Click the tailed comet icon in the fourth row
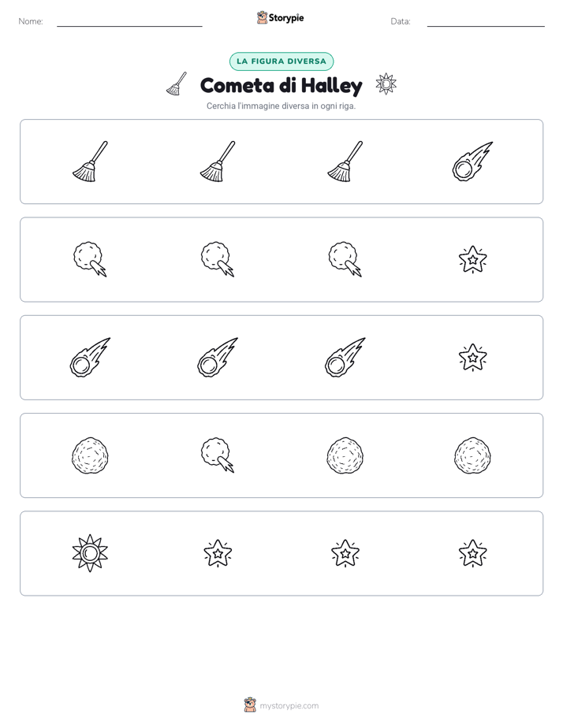The width and height of the screenshot is (563, 728). pos(218,455)
